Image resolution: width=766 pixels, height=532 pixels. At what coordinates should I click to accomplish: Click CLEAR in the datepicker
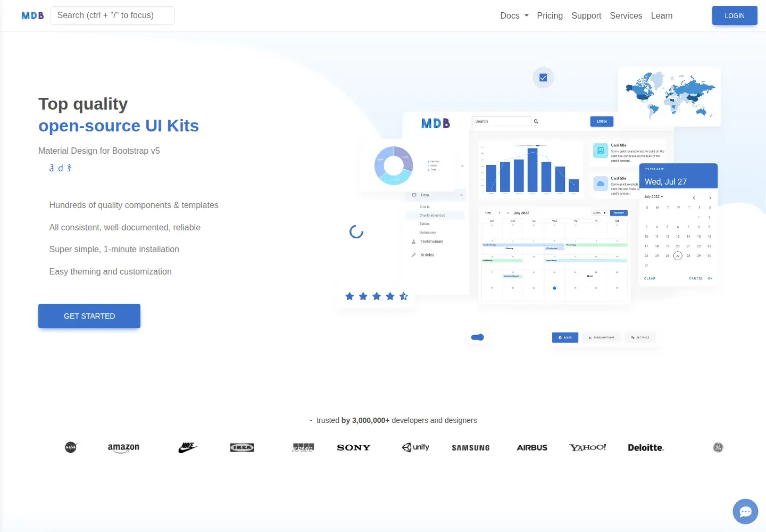coord(650,278)
